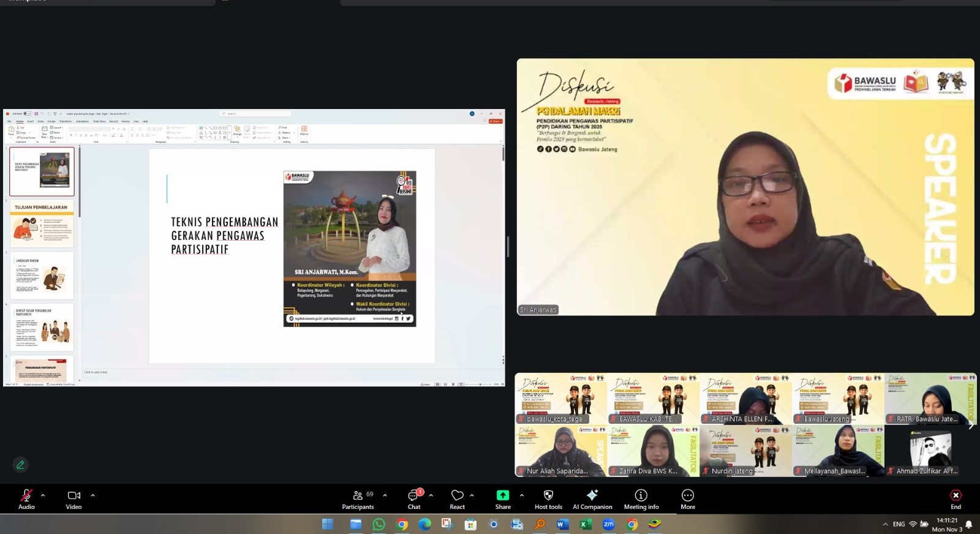
Task: Expand the audio settings caret
Action: tap(43, 495)
